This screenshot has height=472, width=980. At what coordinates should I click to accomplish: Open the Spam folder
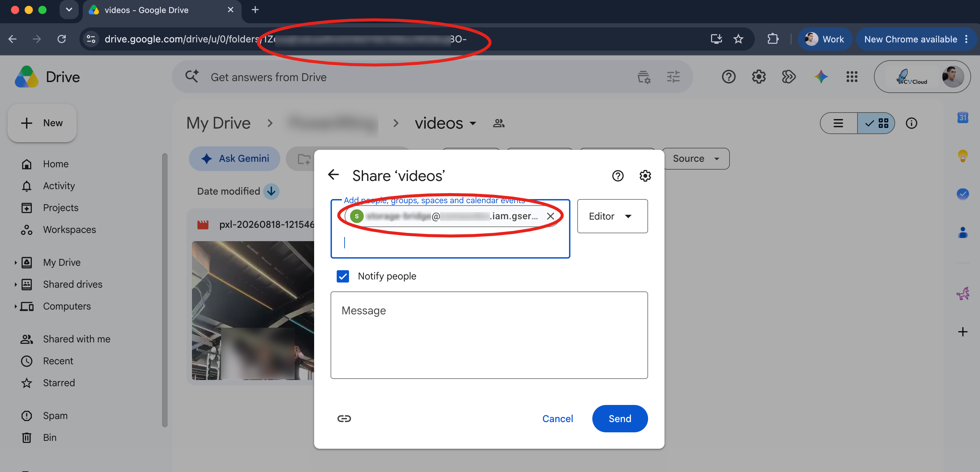pos(55,416)
